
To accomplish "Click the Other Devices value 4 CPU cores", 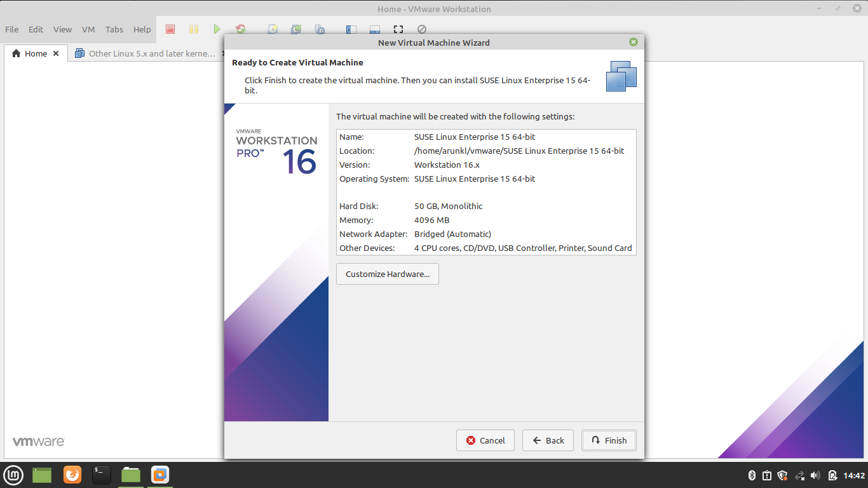I will tap(523, 248).
